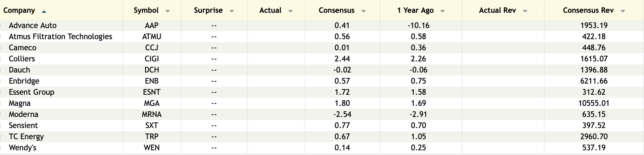The width and height of the screenshot is (644, 155).
Task: Click the Cameco company name
Action: pos(23,48)
